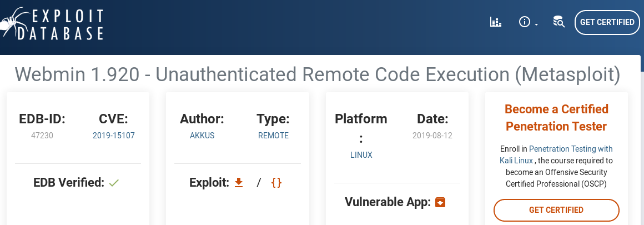Image resolution: width=644 pixels, height=225 pixels.
Task: Click orange-outlined GET CERTIFIED button in sidebar
Action: (556, 210)
